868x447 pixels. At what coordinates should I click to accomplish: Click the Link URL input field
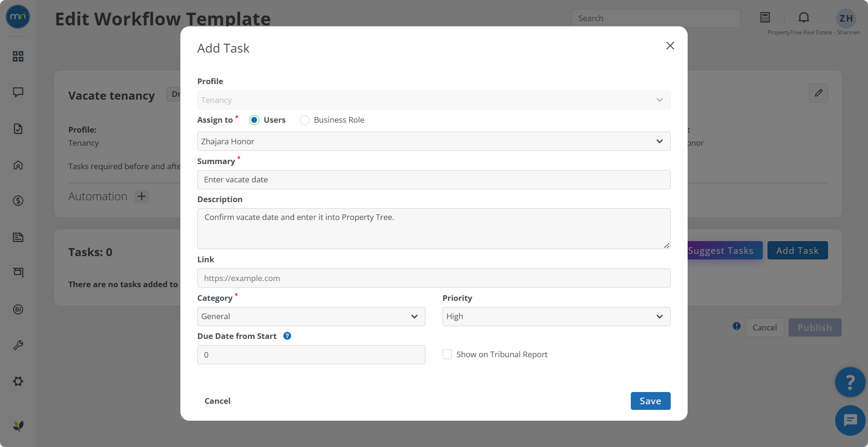coord(434,278)
